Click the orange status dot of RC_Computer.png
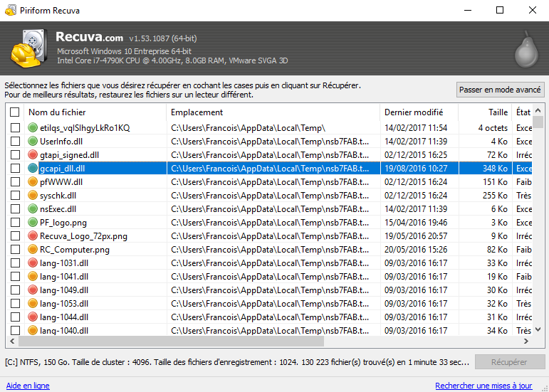 point(33,249)
